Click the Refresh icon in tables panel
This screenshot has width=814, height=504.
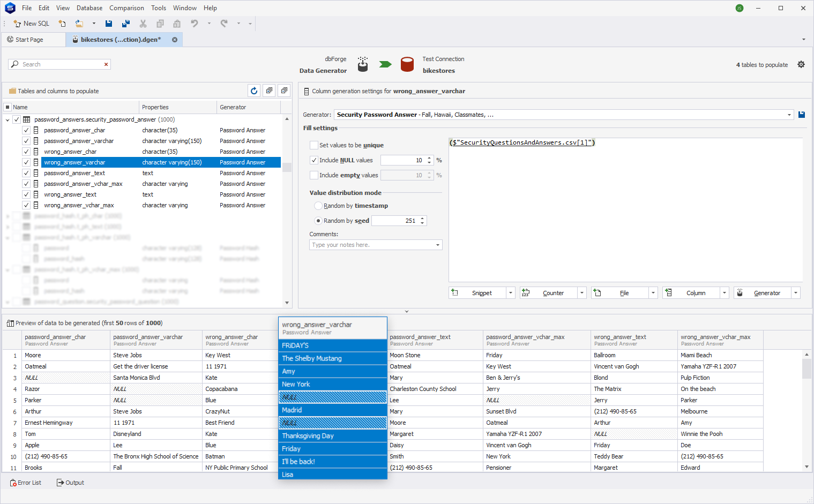click(254, 91)
